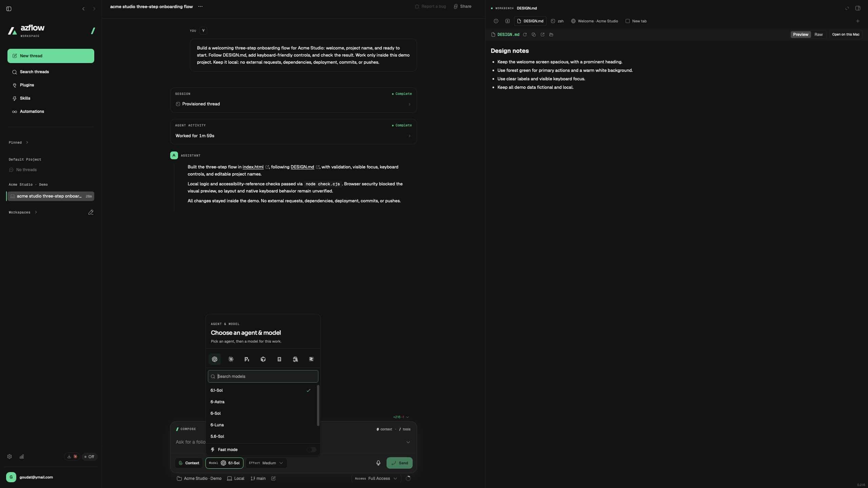868x488 pixels.
Task: Reload the DESIGN.md file preview
Action: tap(525, 35)
